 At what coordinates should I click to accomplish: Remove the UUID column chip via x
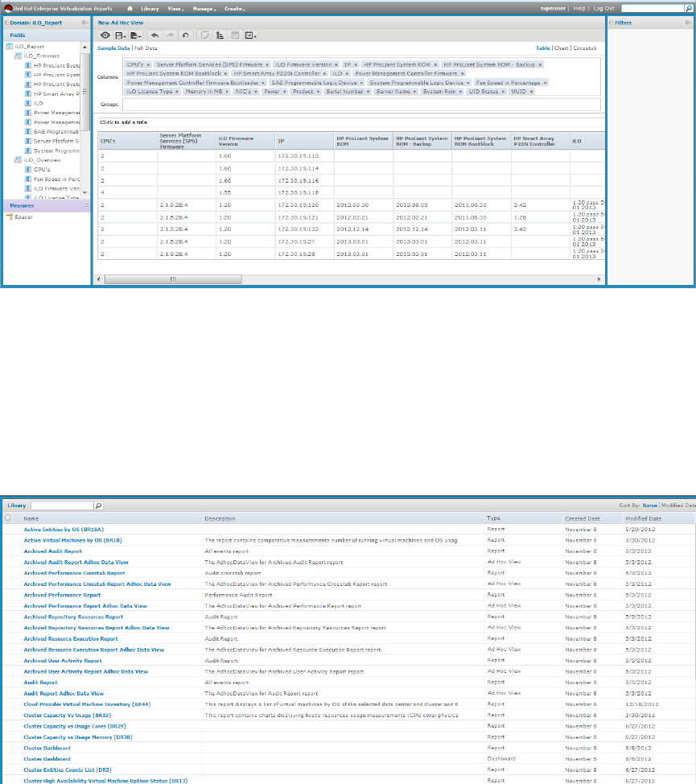point(532,92)
